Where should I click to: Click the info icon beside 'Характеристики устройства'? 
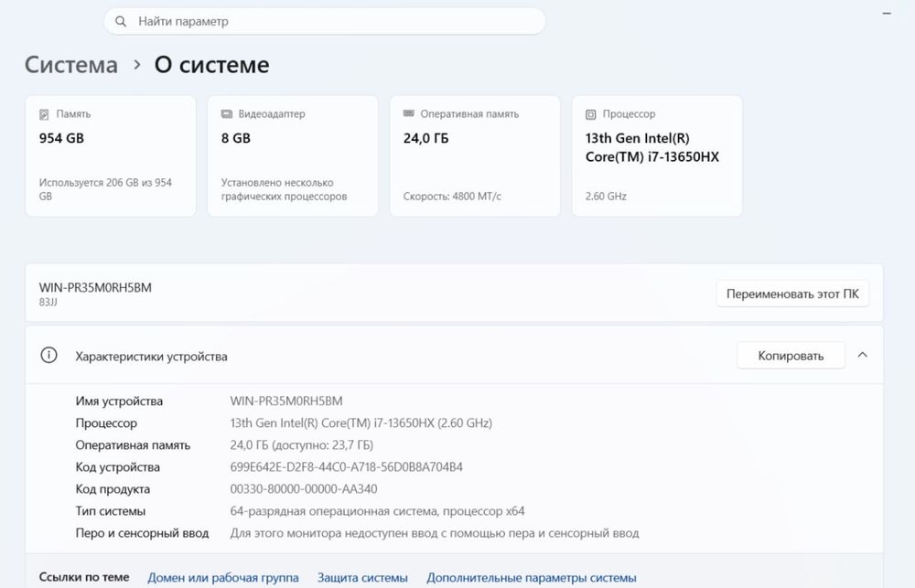[x=49, y=355]
